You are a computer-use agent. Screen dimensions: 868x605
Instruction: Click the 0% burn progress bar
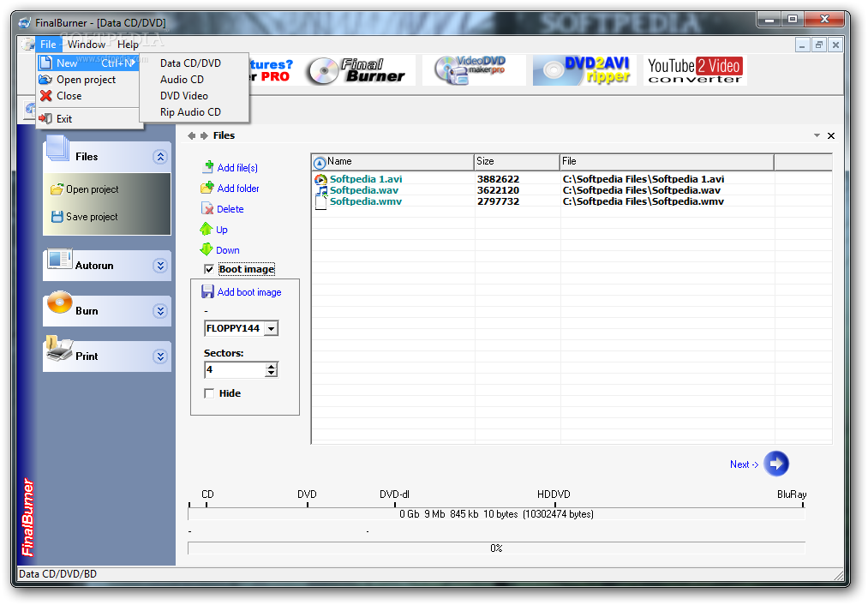[496, 548]
